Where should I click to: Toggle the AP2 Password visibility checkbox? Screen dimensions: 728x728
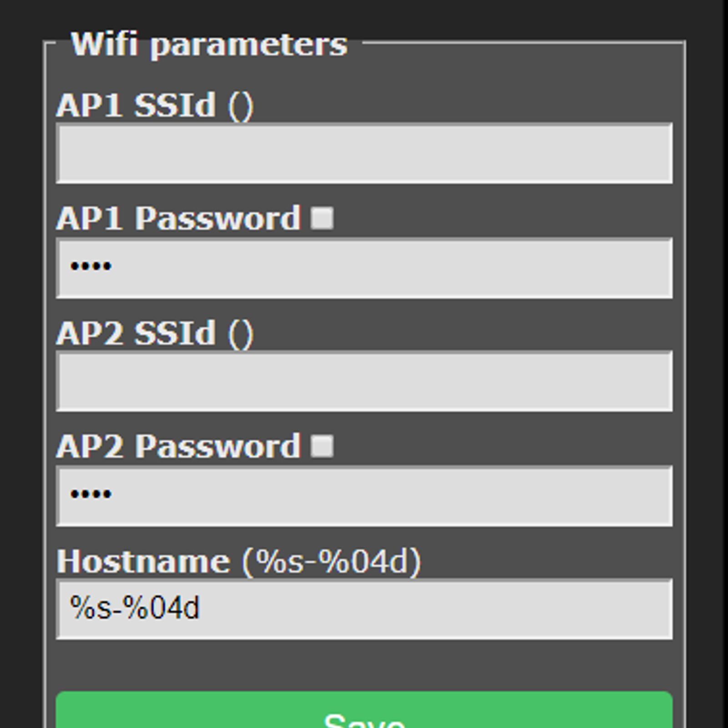(322, 446)
